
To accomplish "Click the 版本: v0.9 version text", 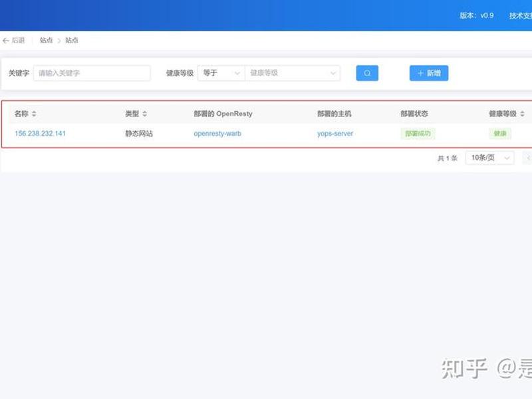I will point(477,15).
